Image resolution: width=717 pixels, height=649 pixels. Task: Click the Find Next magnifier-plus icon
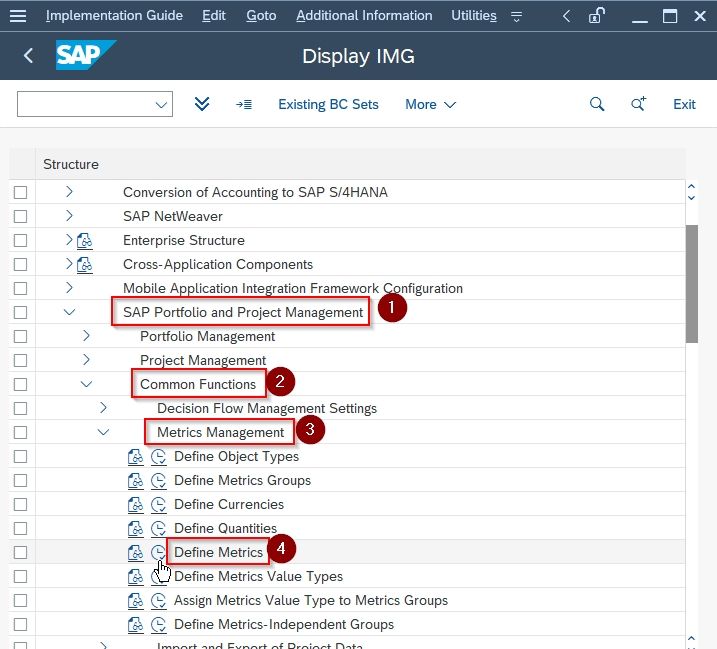click(x=638, y=104)
